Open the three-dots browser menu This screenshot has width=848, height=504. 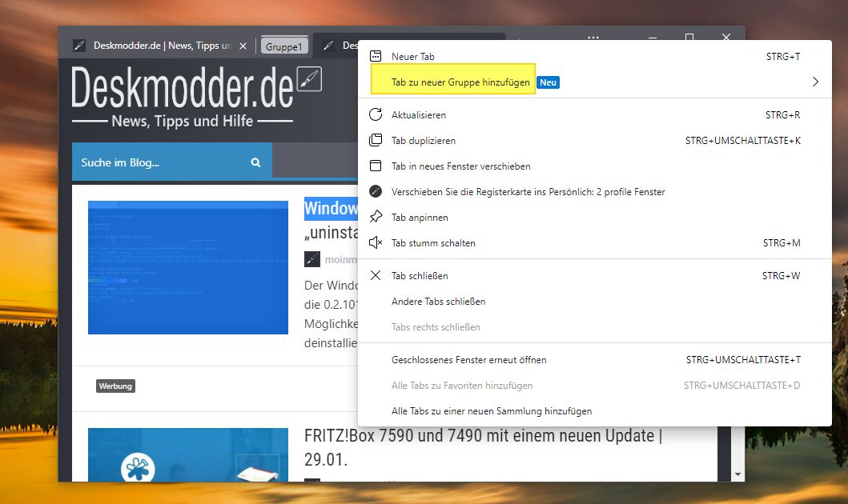pyautogui.click(x=593, y=38)
